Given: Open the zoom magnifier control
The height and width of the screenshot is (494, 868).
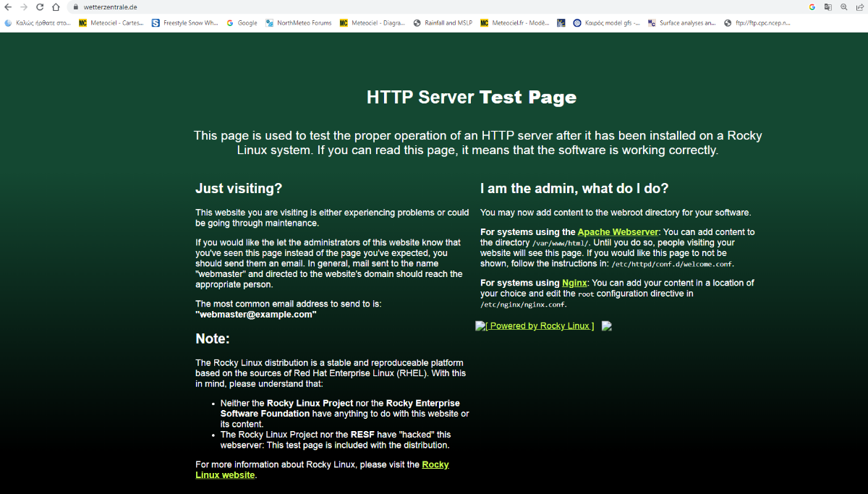Looking at the screenshot, I should 844,7.
